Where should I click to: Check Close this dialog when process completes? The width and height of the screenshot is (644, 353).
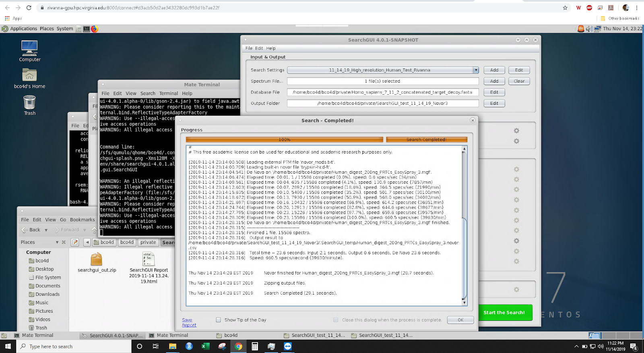(x=336, y=320)
